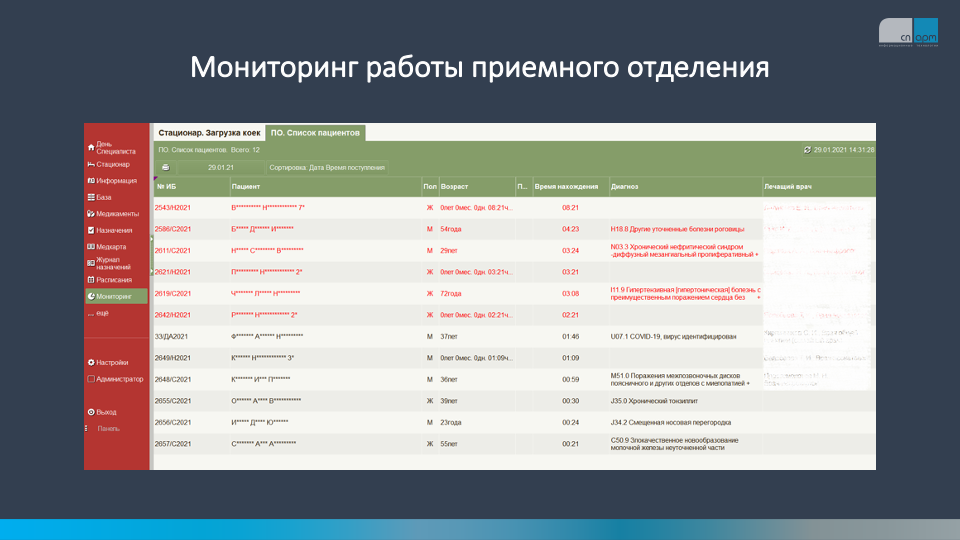Click diagnosis J35.0 Хронический тонзиллит
Viewport: 960px width, 540px height.
[x=654, y=400]
